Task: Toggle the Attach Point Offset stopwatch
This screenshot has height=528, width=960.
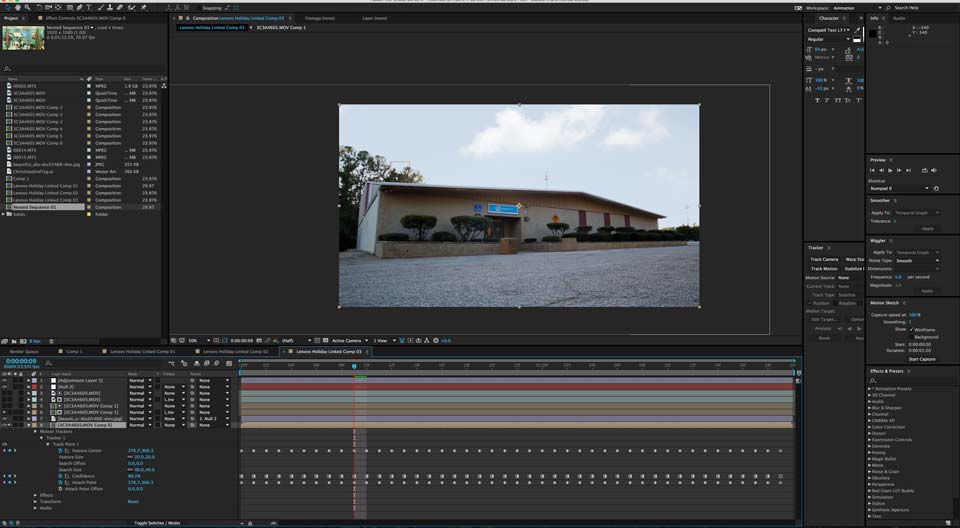Action: 60,489
